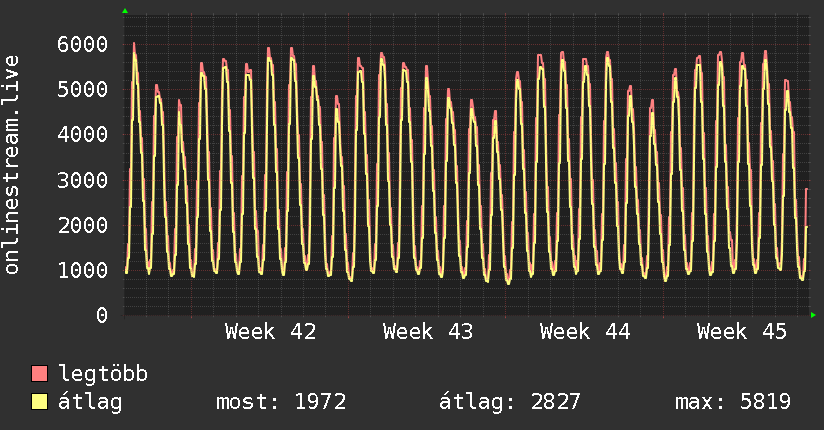Click the 'most: 1972' statistic
The width and height of the screenshot is (824, 430).
click(x=281, y=403)
